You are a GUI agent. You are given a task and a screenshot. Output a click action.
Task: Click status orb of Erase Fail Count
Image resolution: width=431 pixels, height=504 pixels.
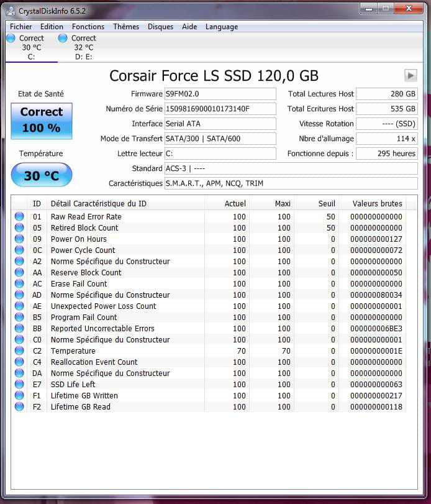tap(19, 283)
